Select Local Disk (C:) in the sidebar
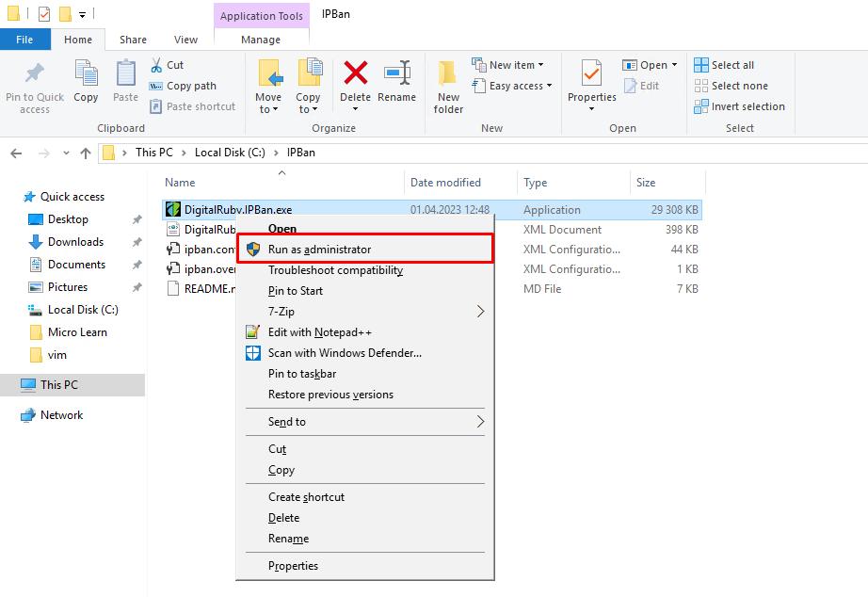This screenshot has height=597, width=868. (83, 310)
